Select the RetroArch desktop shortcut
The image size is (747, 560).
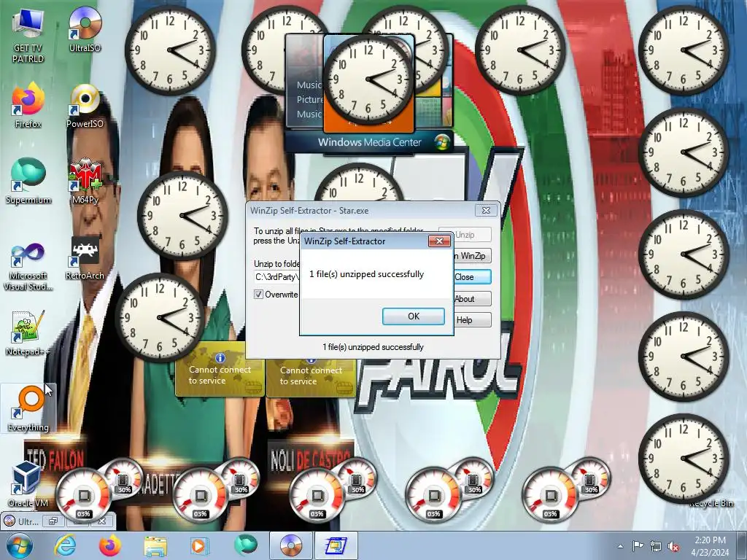(85, 258)
